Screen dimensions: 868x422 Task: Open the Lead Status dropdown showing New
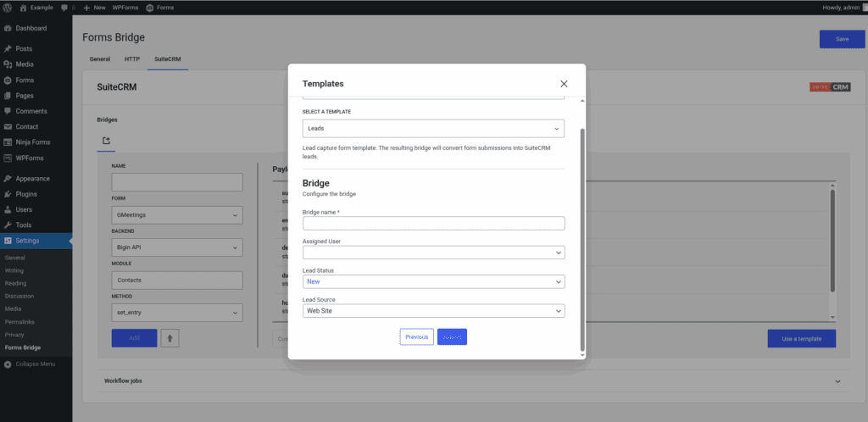click(x=433, y=281)
